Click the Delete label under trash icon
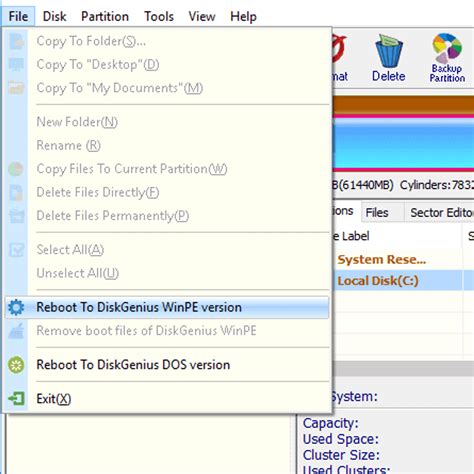 [x=389, y=76]
